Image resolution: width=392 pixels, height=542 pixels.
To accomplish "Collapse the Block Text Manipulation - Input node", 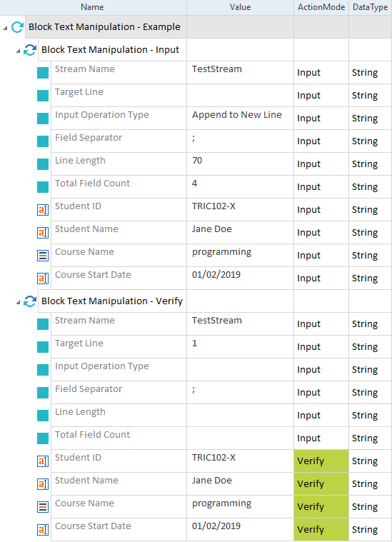I will [x=18, y=51].
